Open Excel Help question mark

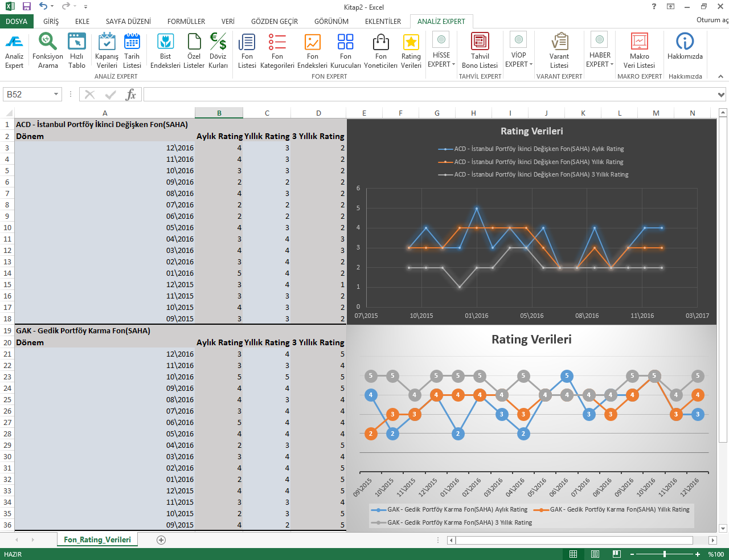654,7
